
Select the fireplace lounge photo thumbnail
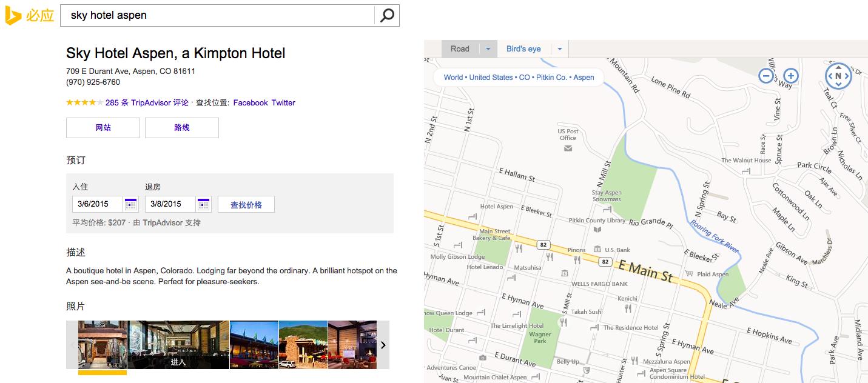tap(352, 345)
